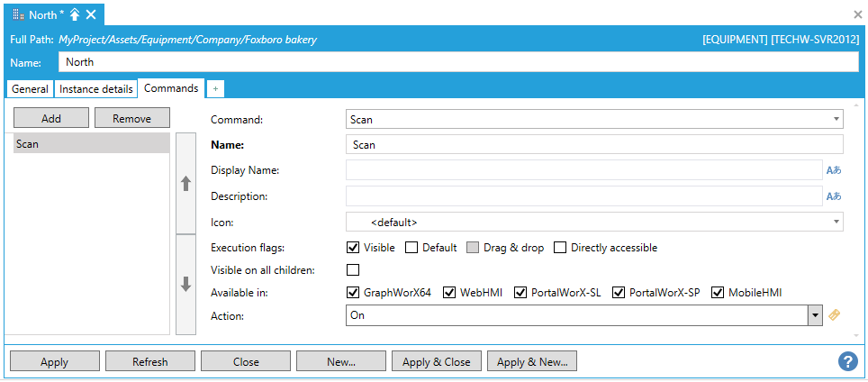The width and height of the screenshot is (868, 382).
Task: Expand the Command dropdown showing Scan
Action: tap(836, 119)
